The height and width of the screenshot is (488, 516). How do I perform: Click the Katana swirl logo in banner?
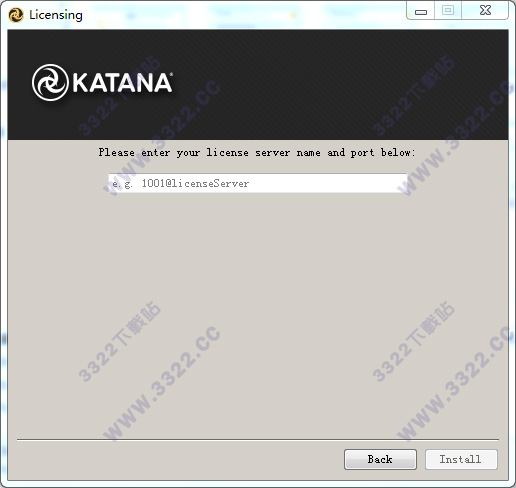coord(50,82)
